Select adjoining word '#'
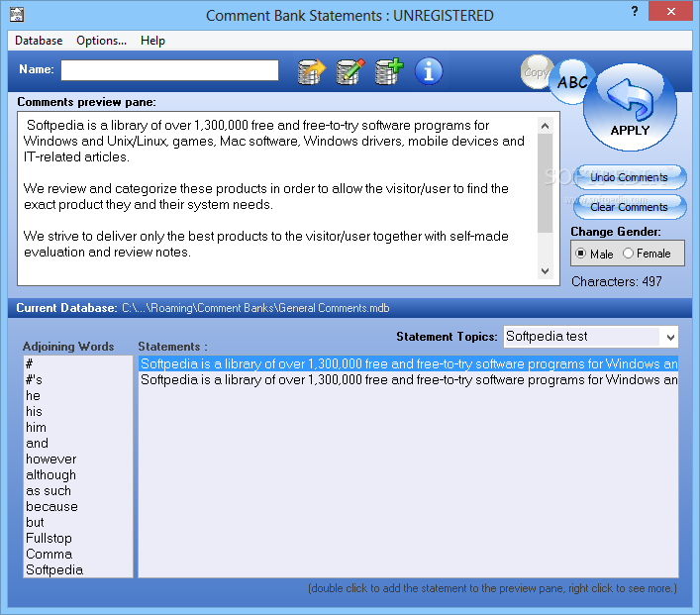This screenshot has width=700, height=615. click(78, 363)
